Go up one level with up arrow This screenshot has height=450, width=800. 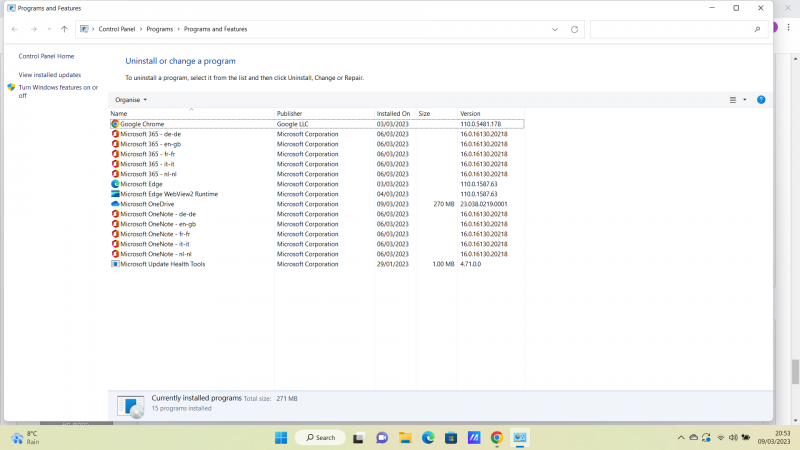pyautogui.click(x=64, y=29)
